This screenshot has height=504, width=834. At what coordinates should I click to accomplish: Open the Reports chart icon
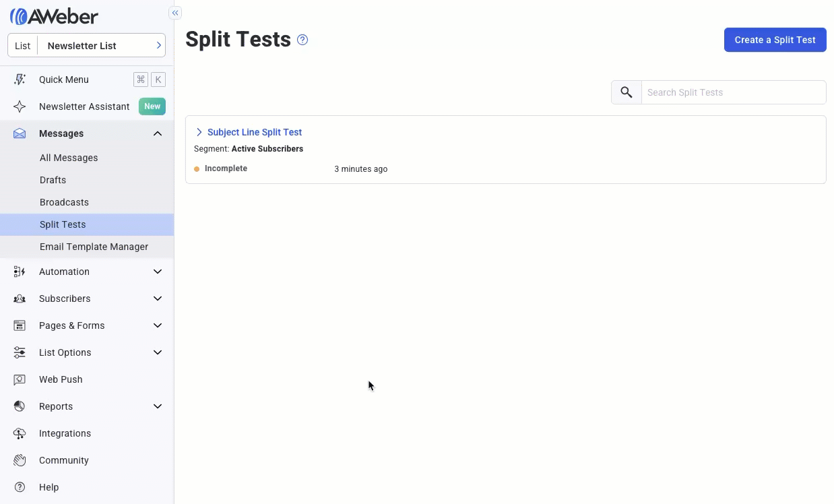point(19,406)
